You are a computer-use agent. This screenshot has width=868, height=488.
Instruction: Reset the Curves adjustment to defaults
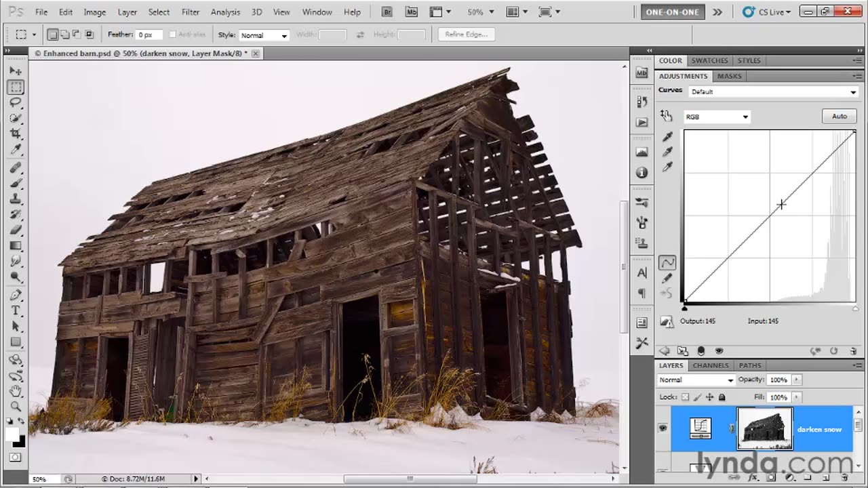(x=833, y=351)
